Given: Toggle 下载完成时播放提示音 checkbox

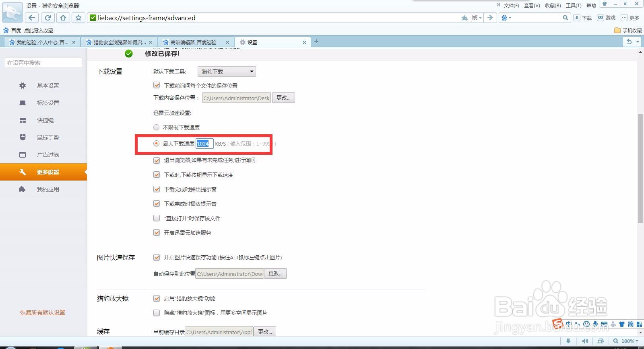Looking at the screenshot, I should [157, 204].
